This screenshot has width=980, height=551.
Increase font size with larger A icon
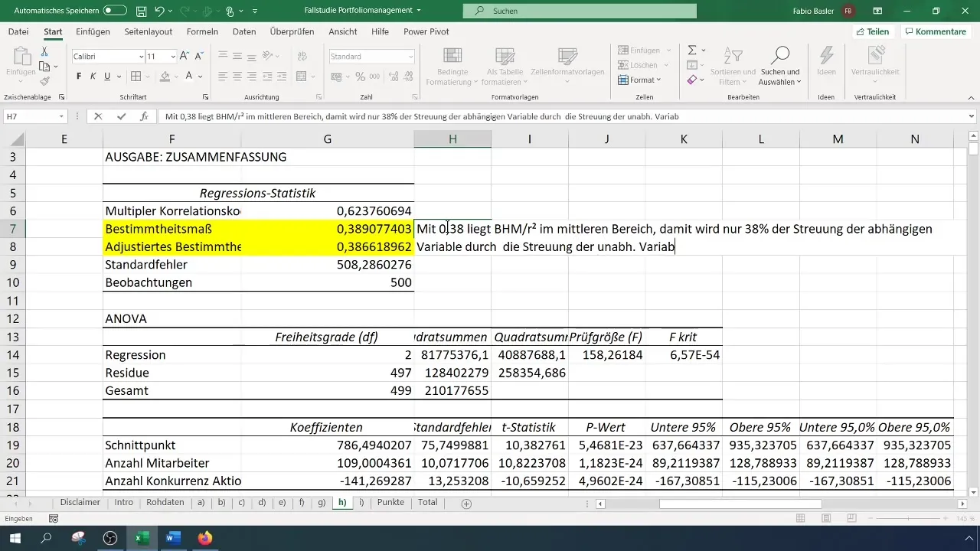coord(185,57)
